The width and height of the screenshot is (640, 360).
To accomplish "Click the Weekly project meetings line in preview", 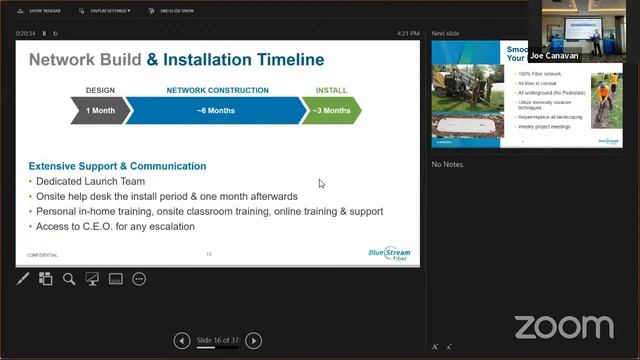I will [x=544, y=127].
